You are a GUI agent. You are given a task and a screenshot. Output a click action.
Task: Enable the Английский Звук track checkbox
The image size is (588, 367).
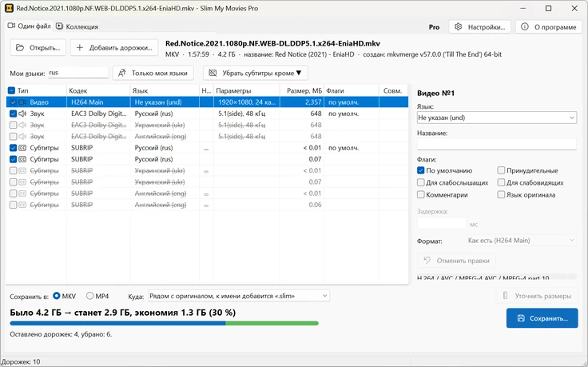[x=13, y=136]
